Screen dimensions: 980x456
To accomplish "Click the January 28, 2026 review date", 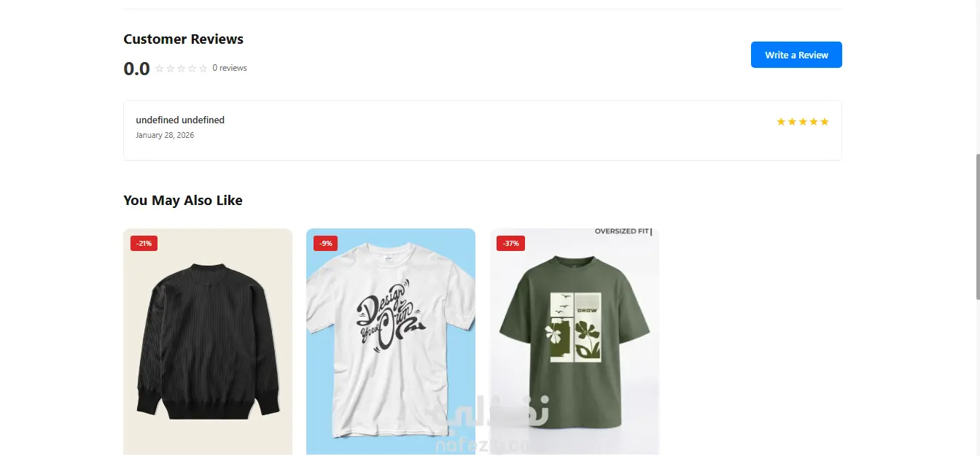I will point(165,135).
